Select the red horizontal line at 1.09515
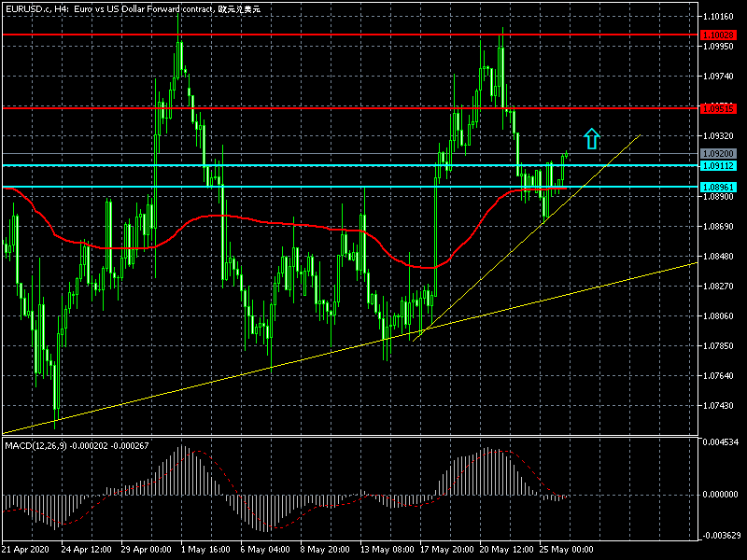 tap(350, 108)
